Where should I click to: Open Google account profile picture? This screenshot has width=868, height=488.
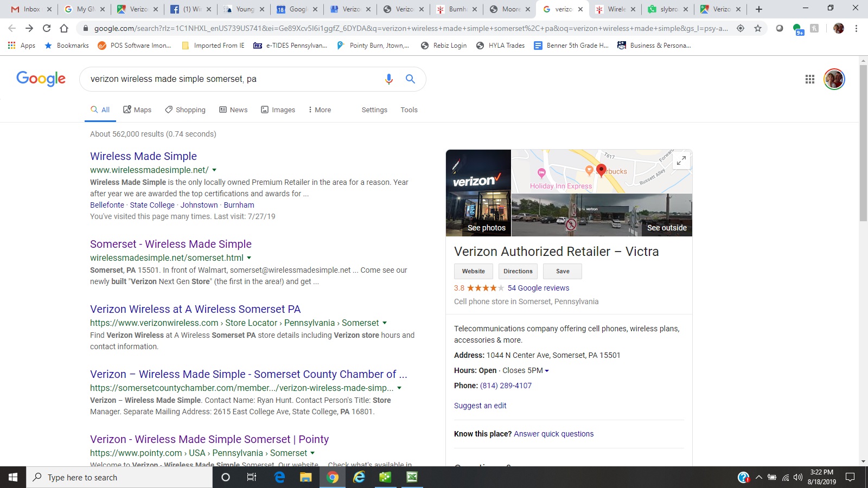834,79
